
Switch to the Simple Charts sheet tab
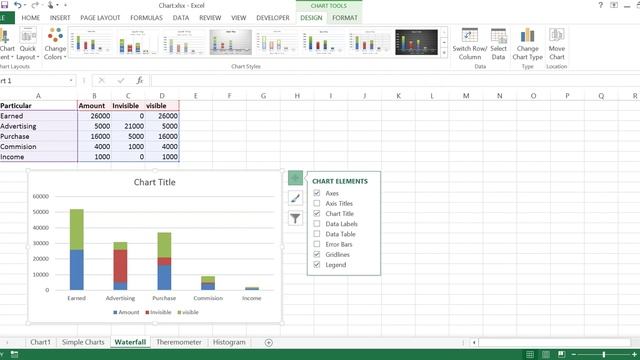point(83,342)
